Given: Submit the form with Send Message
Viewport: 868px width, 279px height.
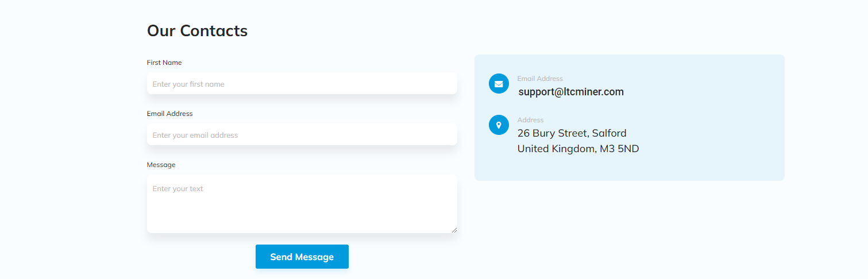Looking at the screenshot, I should [302, 257].
